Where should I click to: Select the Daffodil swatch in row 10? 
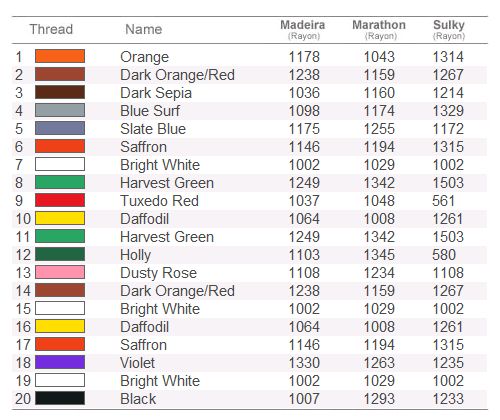[60, 218]
